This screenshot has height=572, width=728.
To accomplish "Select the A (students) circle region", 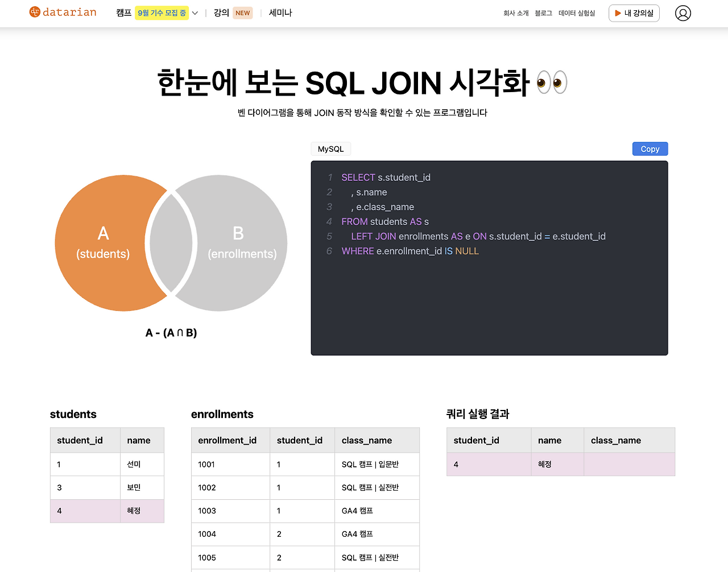I will tap(103, 243).
